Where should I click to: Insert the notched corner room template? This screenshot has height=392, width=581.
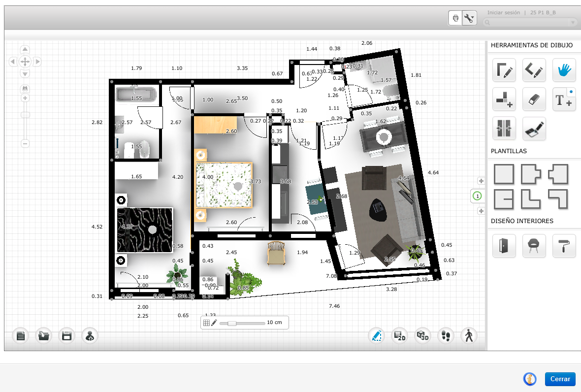(x=531, y=174)
